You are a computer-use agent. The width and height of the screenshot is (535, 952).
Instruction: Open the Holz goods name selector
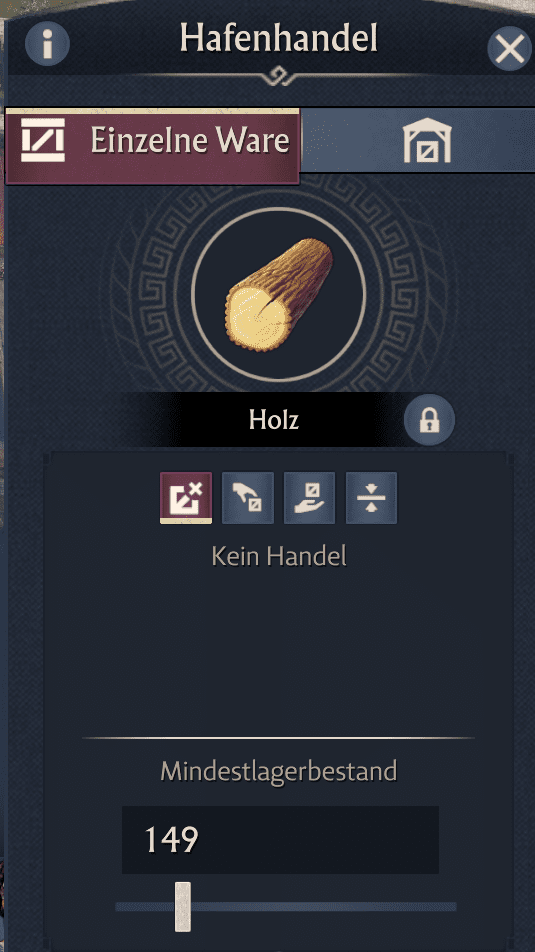click(274, 420)
